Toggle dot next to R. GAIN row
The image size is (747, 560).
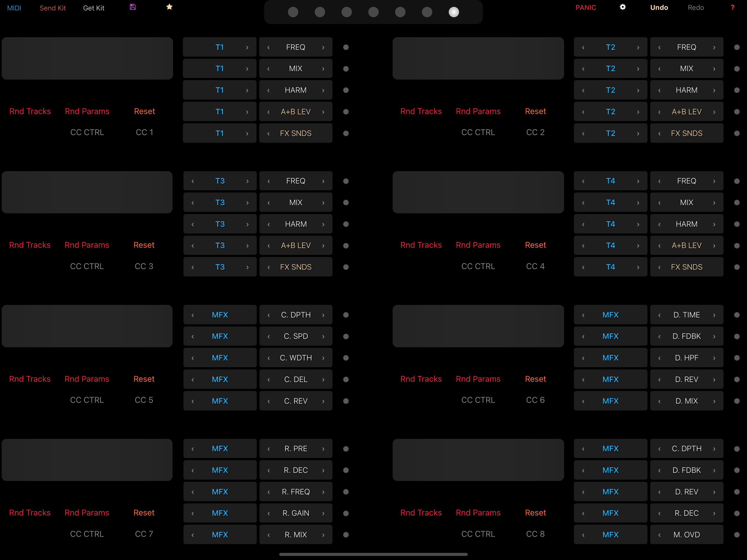[x=346, y=514]
